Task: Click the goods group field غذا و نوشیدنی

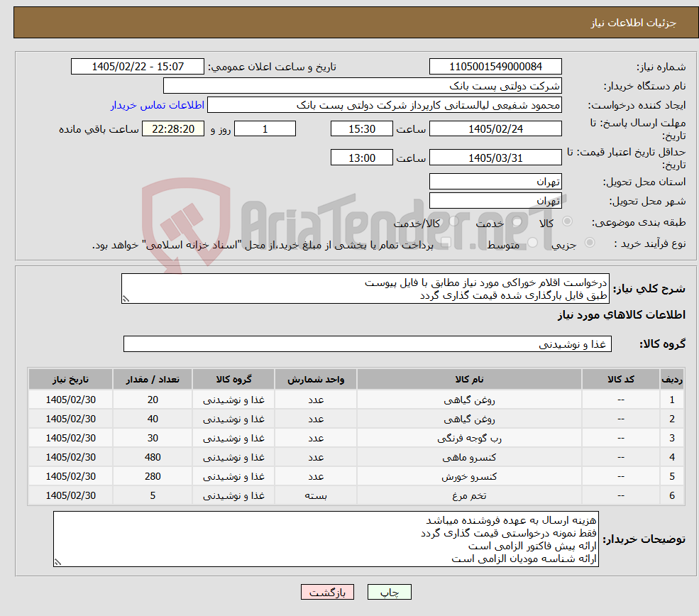Action: click(368, 343)
